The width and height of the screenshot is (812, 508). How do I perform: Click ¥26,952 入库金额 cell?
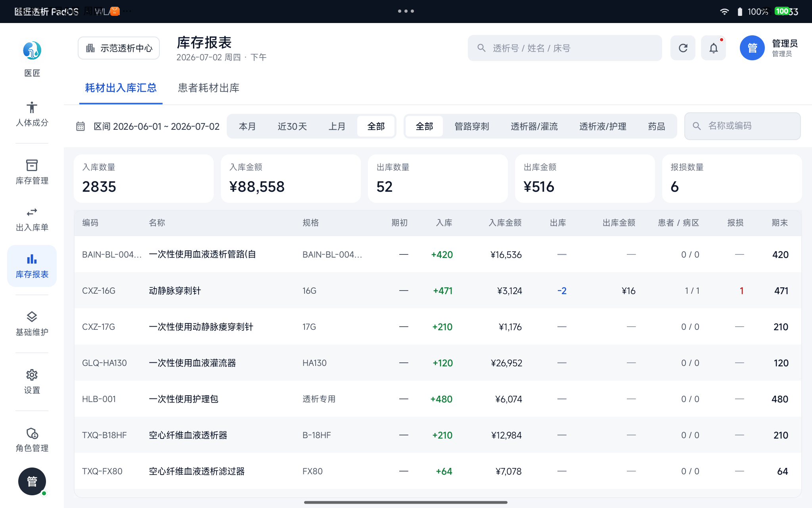coord(506,363)
